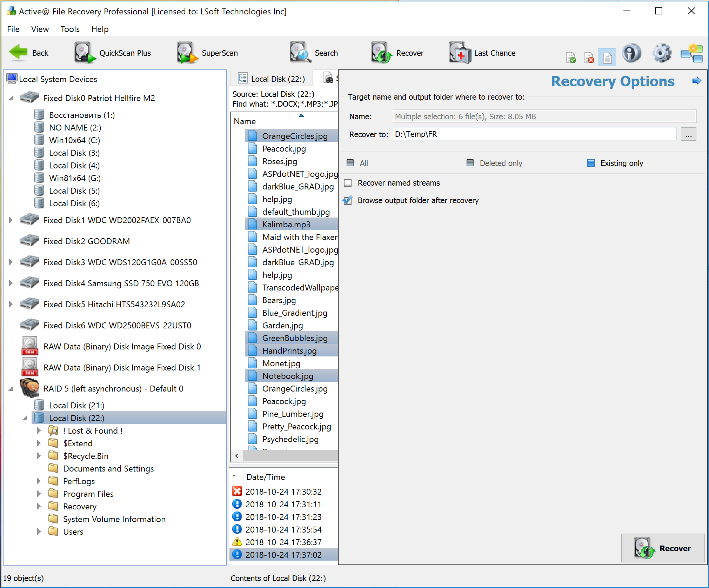The width and height of the screenshot is (709, 588).
Task: Open the File menu
Action: (13, 29)
